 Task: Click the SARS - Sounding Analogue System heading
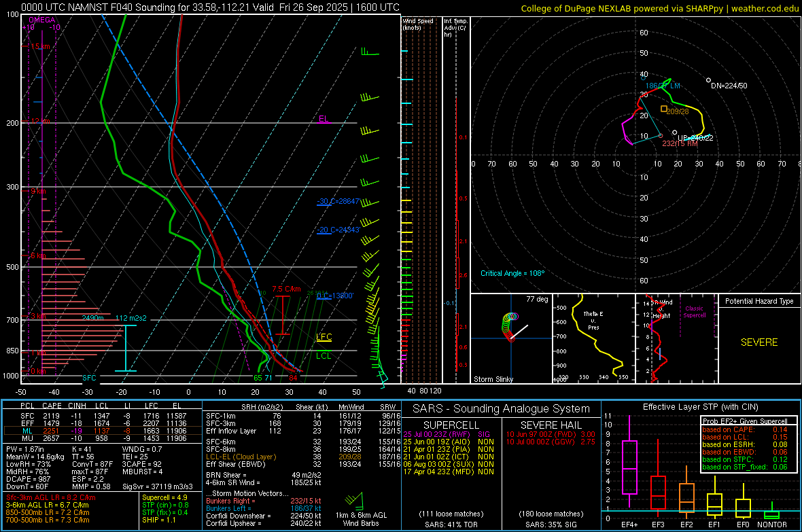pos(501,409)
